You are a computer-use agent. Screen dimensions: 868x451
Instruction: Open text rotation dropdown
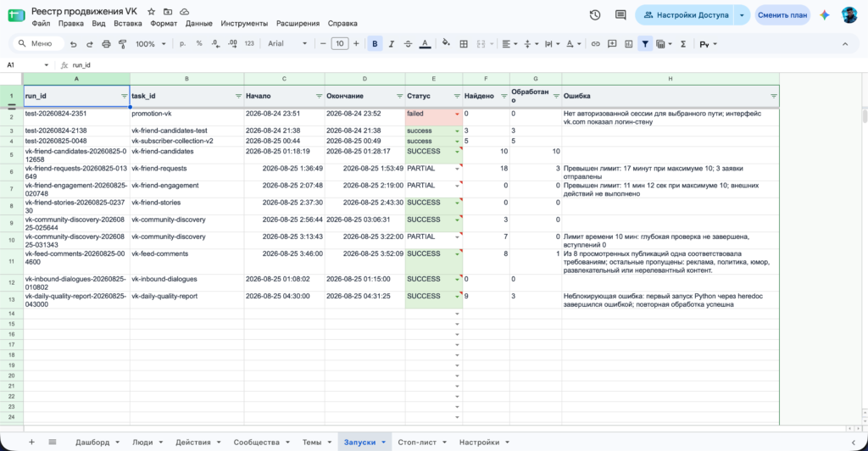pyautogui.click(x=572, y=44)
